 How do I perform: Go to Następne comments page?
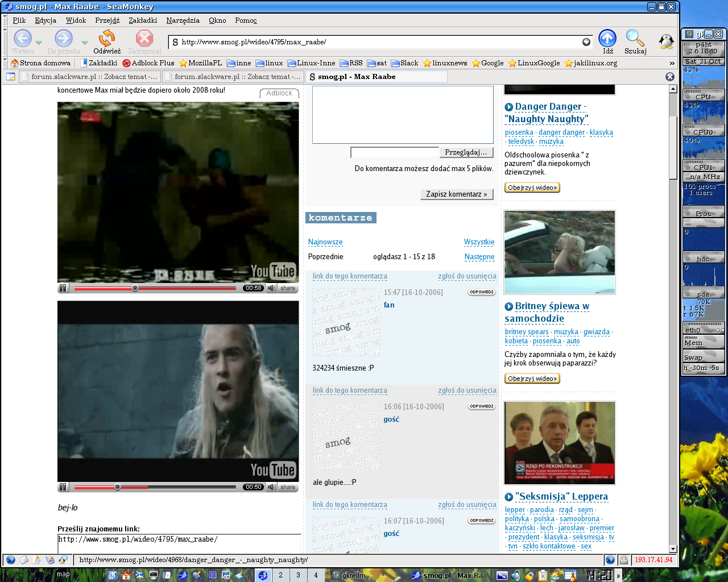479,257
